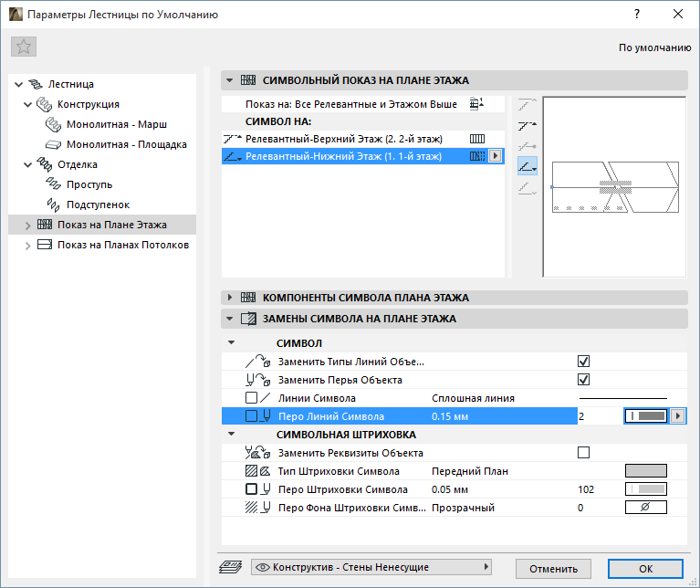Image resolution: width=700 pixels, height=588 pixels.
Task: Select the Лестница tree icon
Action: [36, 84]
